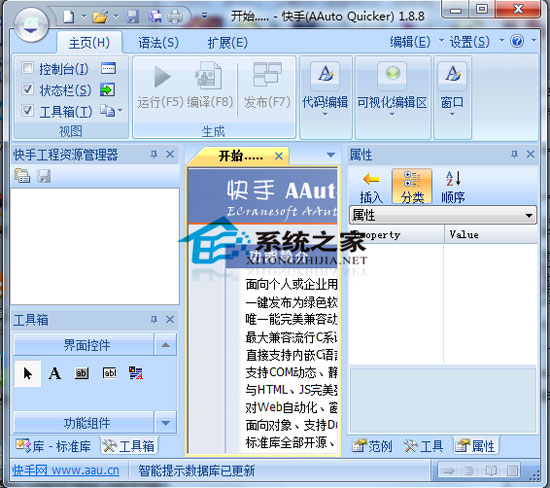Switch to the 库 - 标准库 bottom tab
The image size is (550, 488).
pyautogui.click(x=54, y=446)
